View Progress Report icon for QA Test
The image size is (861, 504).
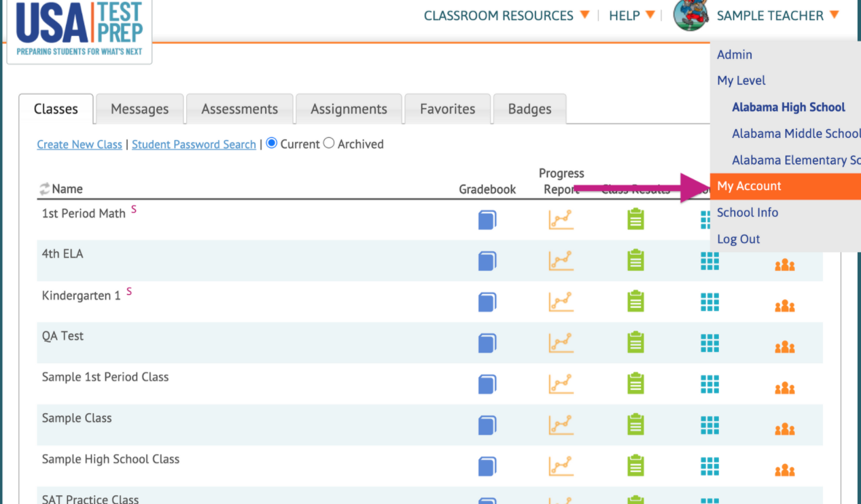(x=561, y=343)
